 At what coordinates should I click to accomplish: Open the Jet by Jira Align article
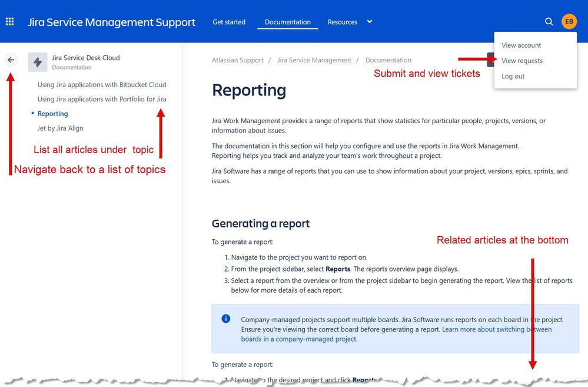coord(61,128)
